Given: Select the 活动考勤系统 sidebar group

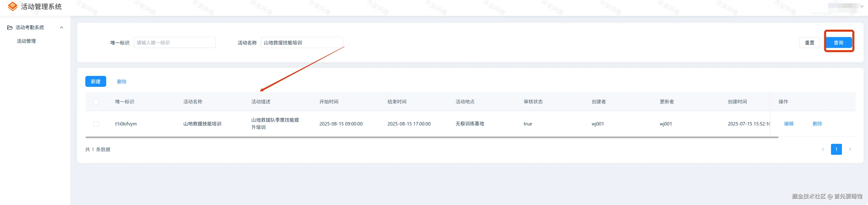Looking at the screenshot, I should [x=30, y=27].
